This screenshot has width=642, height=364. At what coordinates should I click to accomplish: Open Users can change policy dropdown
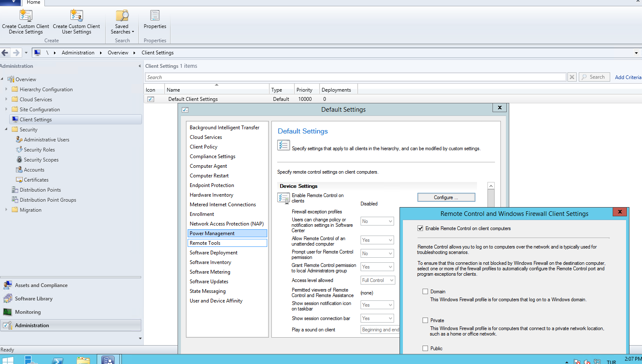click(377, 221)
